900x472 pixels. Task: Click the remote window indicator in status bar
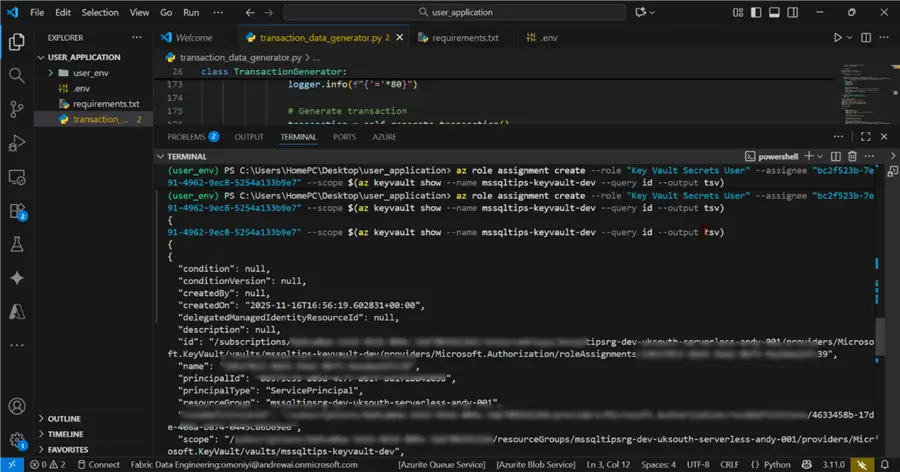[11, 465]
